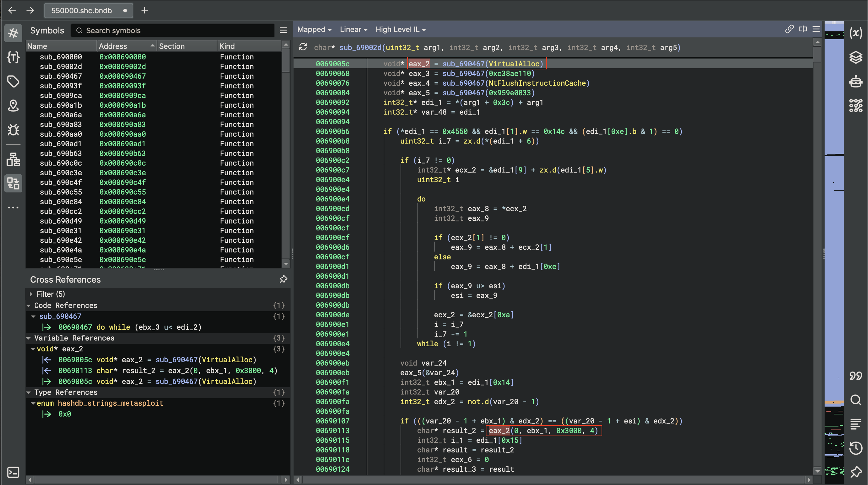
Task: Navigate back with the left arrow
Action: click(12, 11)
